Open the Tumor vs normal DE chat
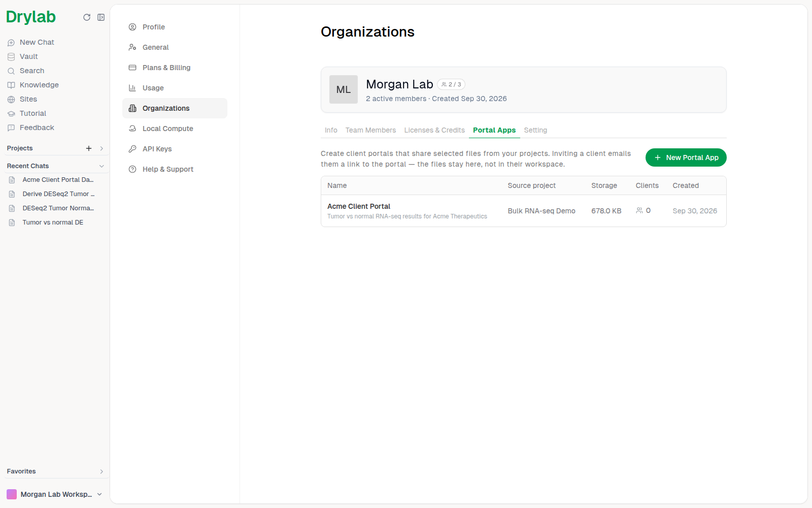 click(x=55, y=223)
